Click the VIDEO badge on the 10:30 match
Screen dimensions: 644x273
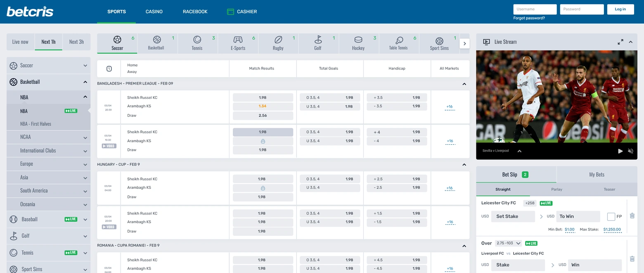coord(109,146)
